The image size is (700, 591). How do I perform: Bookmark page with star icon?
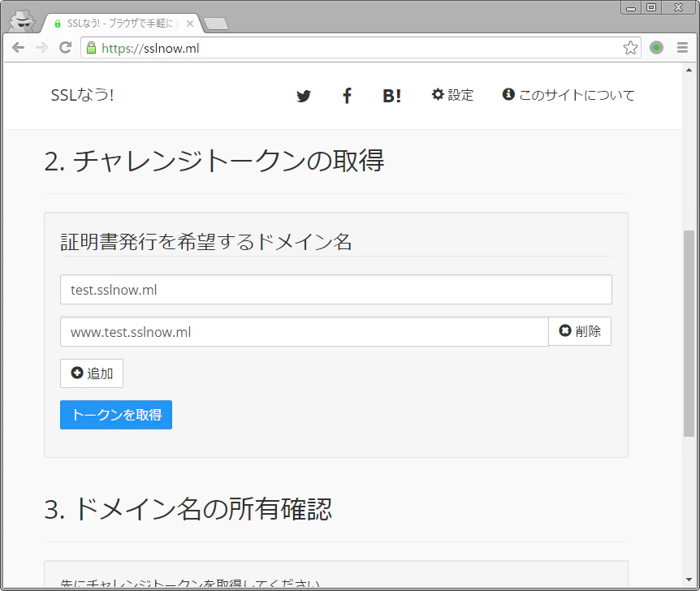(x=630, y=47)
